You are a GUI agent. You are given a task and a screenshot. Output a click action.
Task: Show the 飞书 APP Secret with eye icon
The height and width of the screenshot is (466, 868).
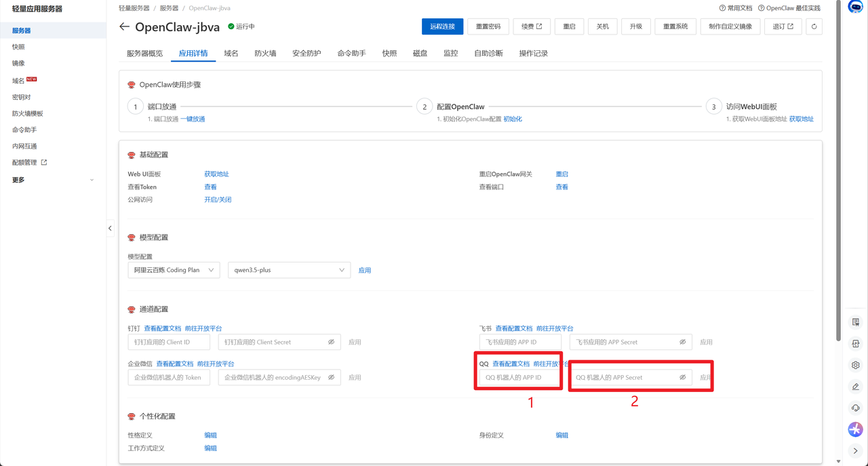[x=683, y=342]
